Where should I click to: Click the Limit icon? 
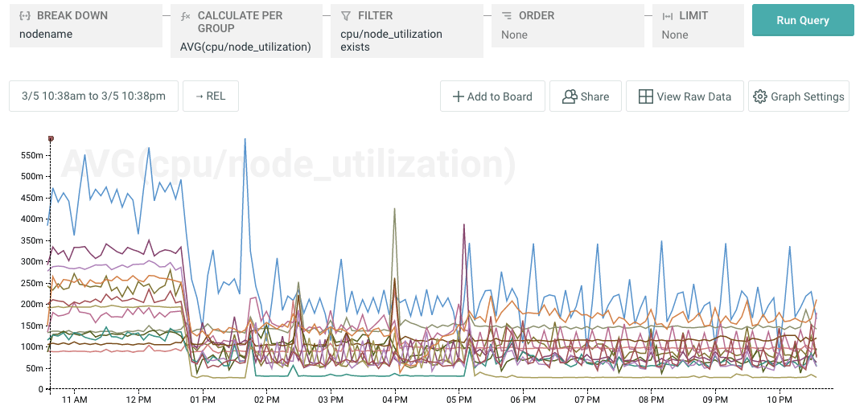pyautogui.click(x=667, y=16)
